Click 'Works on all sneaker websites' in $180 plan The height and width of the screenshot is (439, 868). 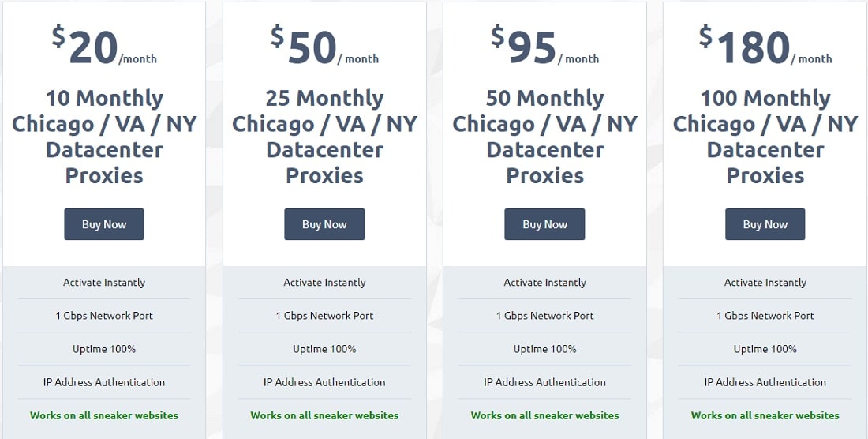[x=765, y=415]
